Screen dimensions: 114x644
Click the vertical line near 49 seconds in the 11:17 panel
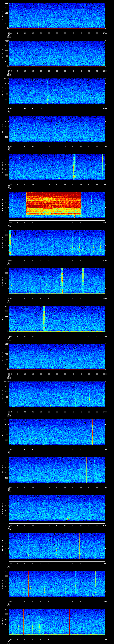88,53
